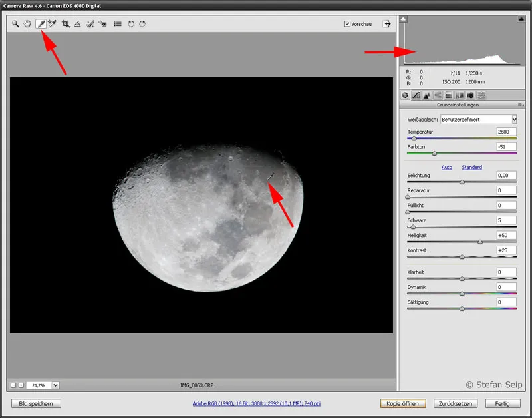Open the HSL / Grayscale tab

pyautogui.click(x=438, y=95)
